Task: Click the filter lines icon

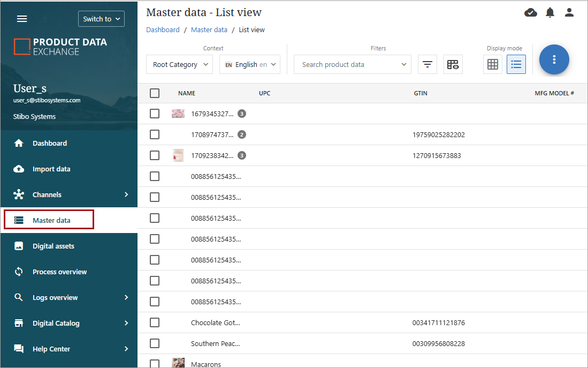Action: 427,64
